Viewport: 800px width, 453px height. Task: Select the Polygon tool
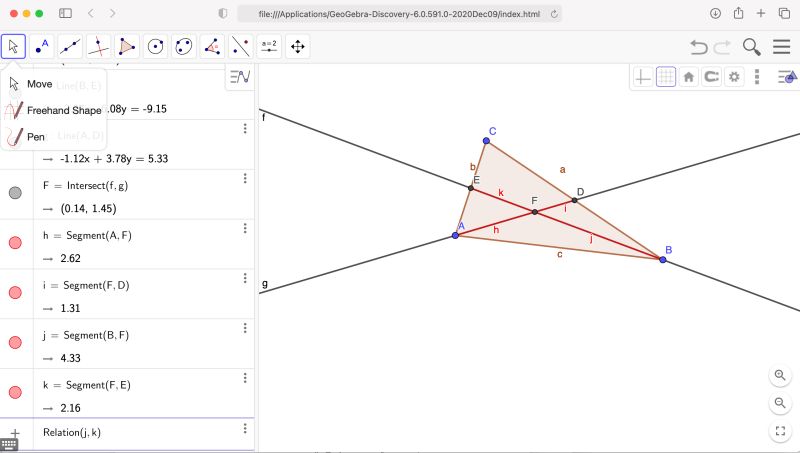click(127, 46)
